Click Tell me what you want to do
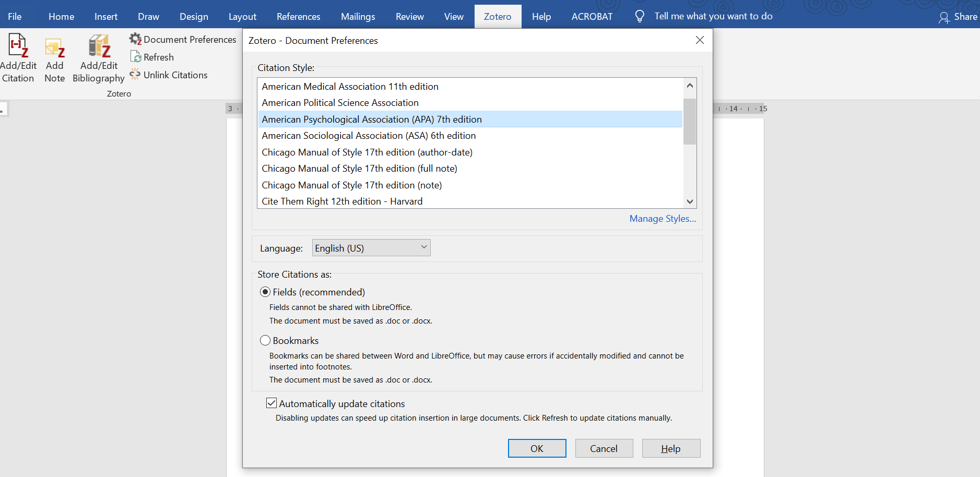Viewport: 980px width, 477px height. [713, 16]
